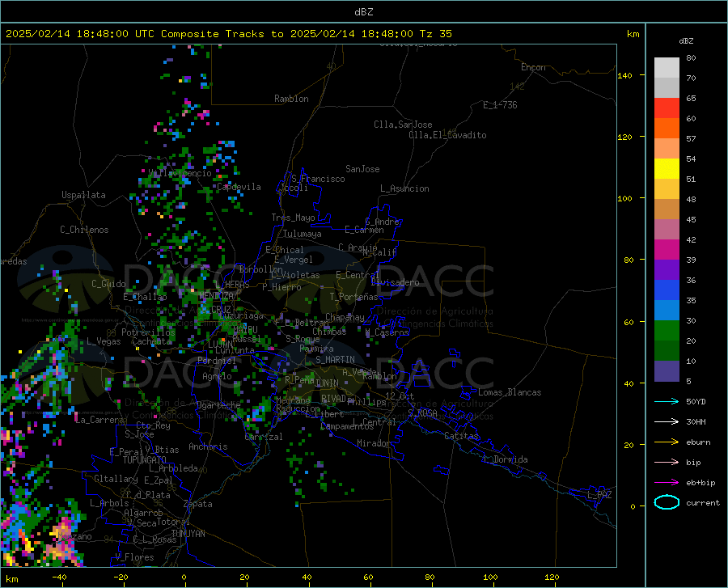Click the Capdevila map label

[x=239, y=187]
